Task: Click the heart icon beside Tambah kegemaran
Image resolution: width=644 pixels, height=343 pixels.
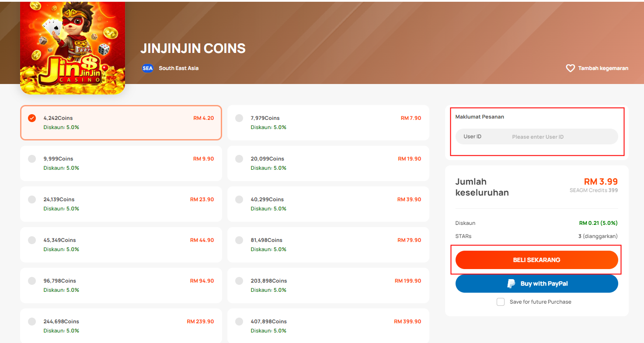Action: point(570,68)
